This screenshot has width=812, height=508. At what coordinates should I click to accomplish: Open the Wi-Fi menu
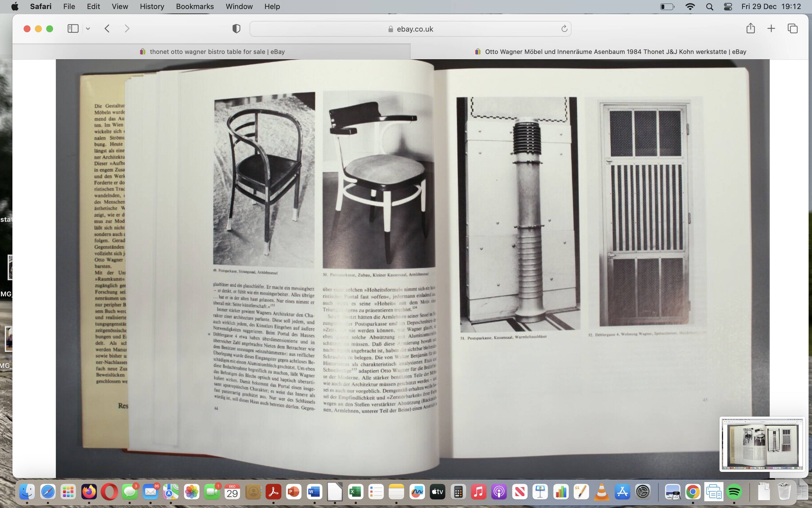[690, 7]
